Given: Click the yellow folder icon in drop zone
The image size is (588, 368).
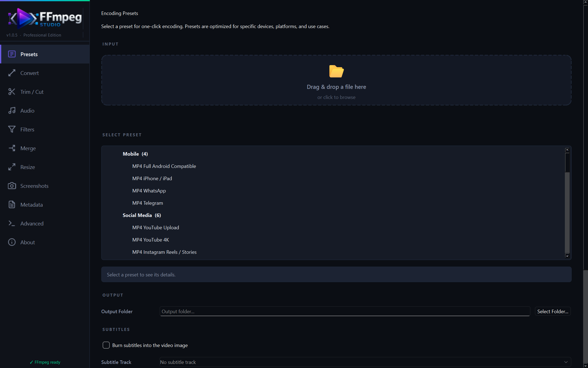Looking at the screenshot, I should point(336,71).
